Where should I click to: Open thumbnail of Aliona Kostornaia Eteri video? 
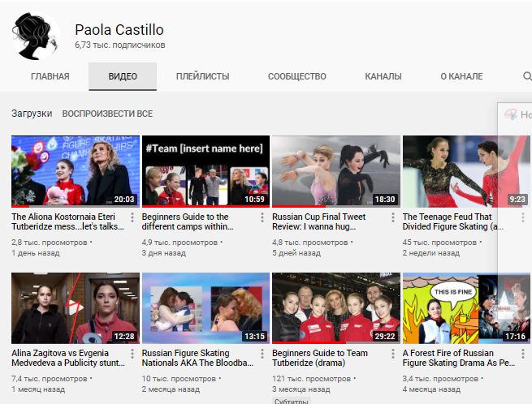click(76, 171)
